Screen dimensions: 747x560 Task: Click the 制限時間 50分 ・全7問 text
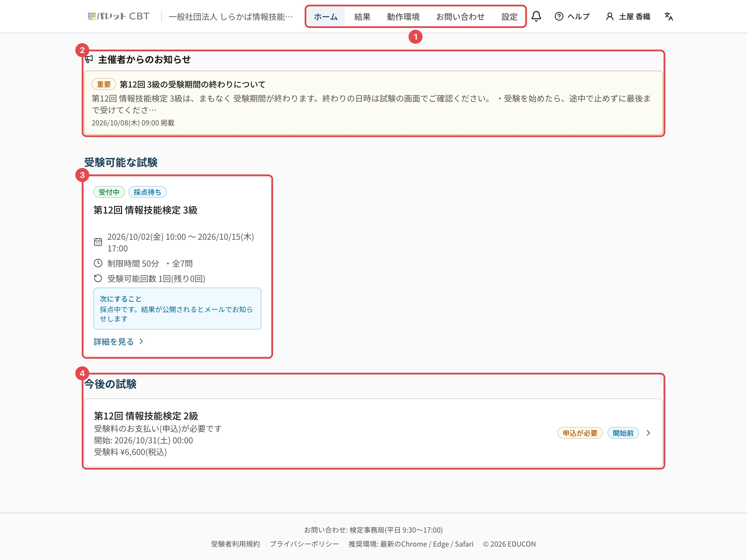150,263
